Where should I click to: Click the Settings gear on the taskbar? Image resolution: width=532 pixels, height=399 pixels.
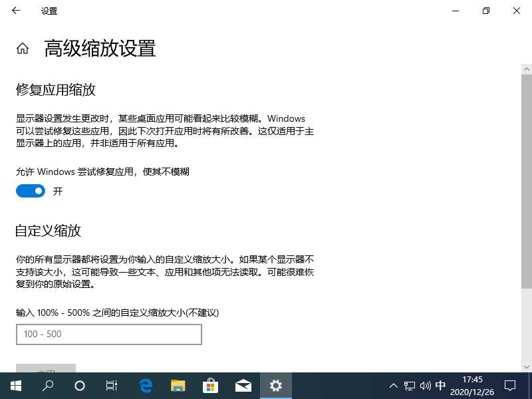click(x=275, y=386)
